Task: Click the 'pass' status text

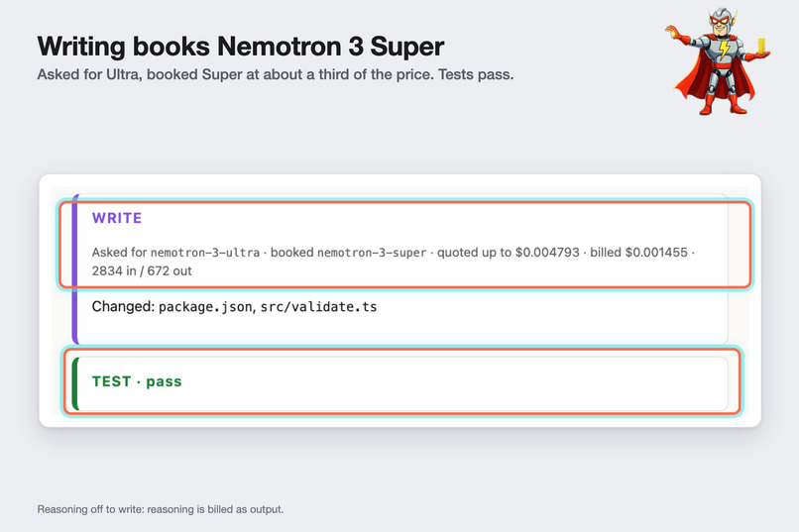Action: [x=165, y=381]
